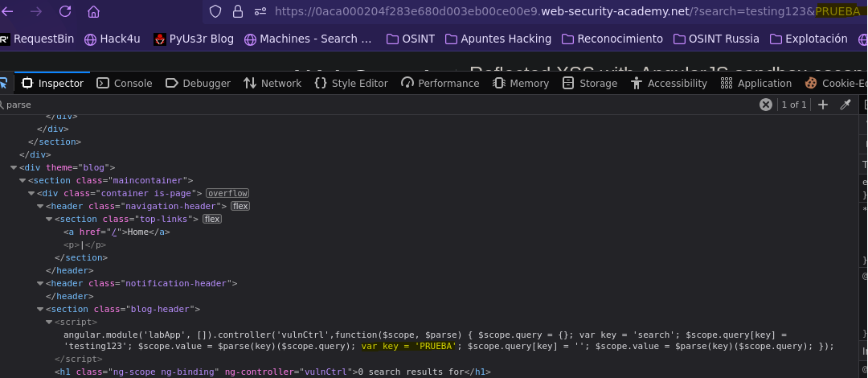Image resolution: width=868 pixels, height=378 pixels.
Task: Click the '1 of 1' search result counter
Action: 794,105
